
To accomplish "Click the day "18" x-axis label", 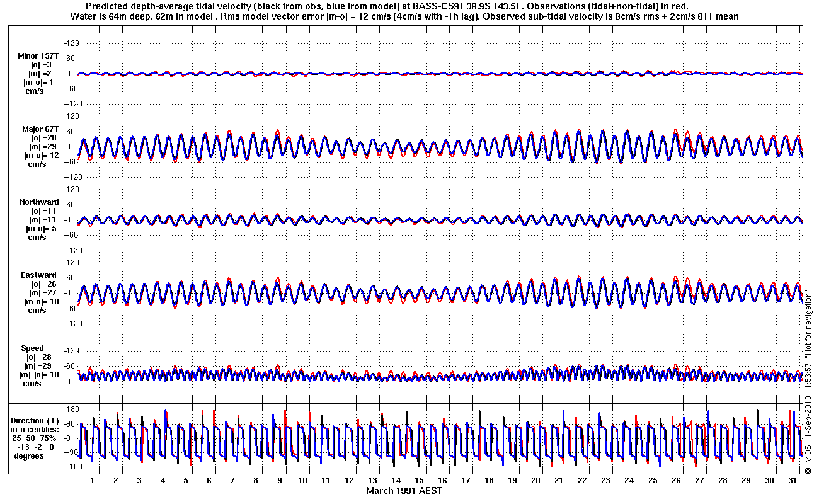I will (x=489, y=481).
